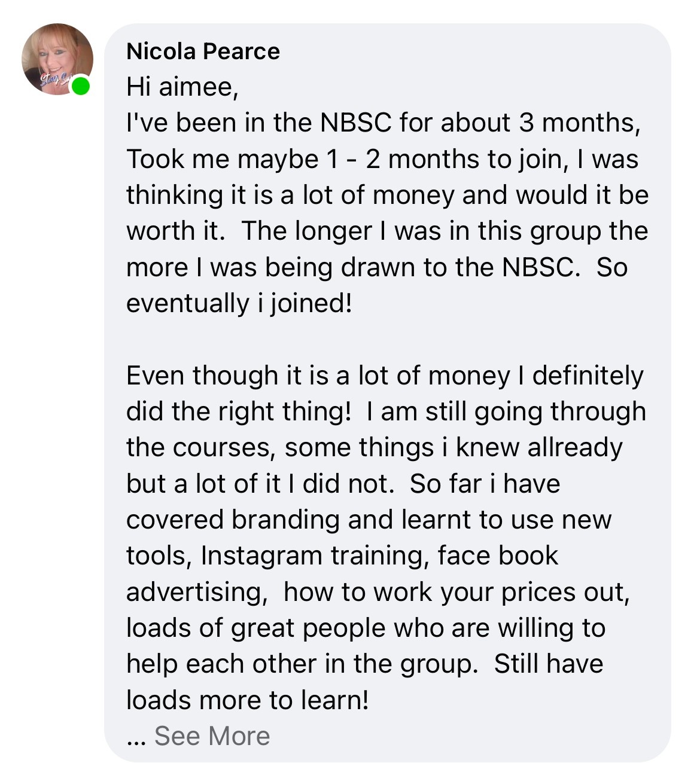Click "Still have loads more to learn!" text
Screen dimensions: 700x763
tap(365, 682)
